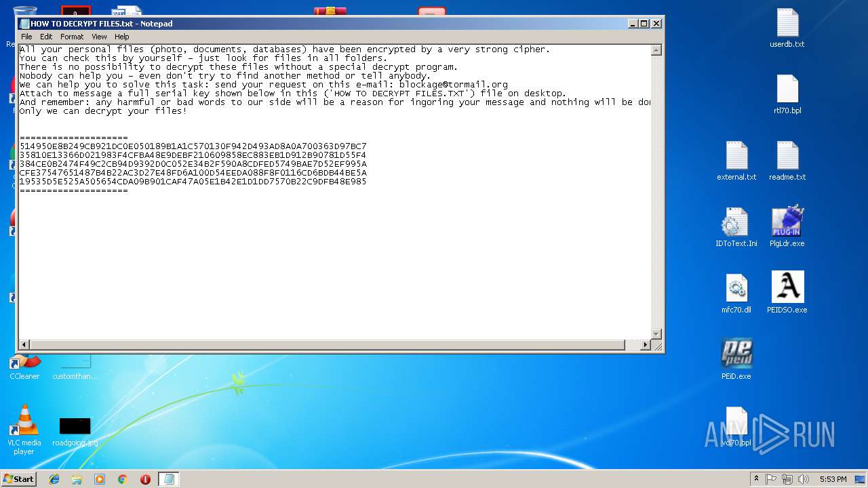Viewport: 868px width, 488px height.
Task: Open the View menu in Notepad
Action: (99, 37)
